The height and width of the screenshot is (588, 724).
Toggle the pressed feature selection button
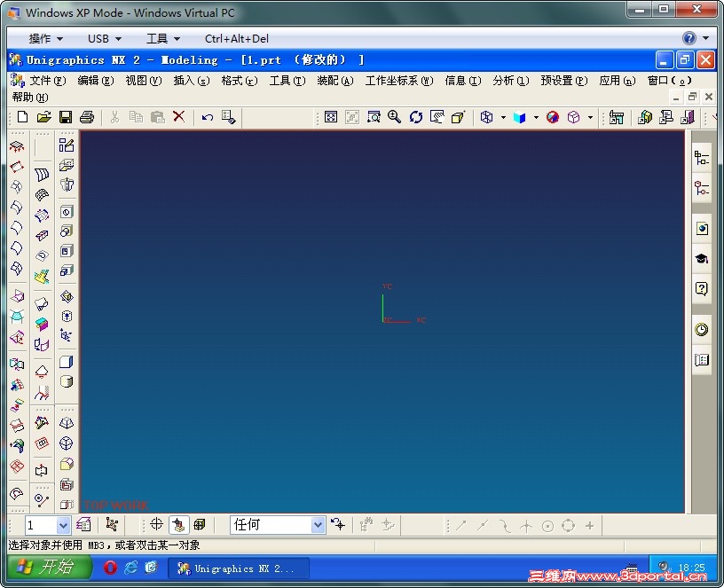click(x=178, y=525)
